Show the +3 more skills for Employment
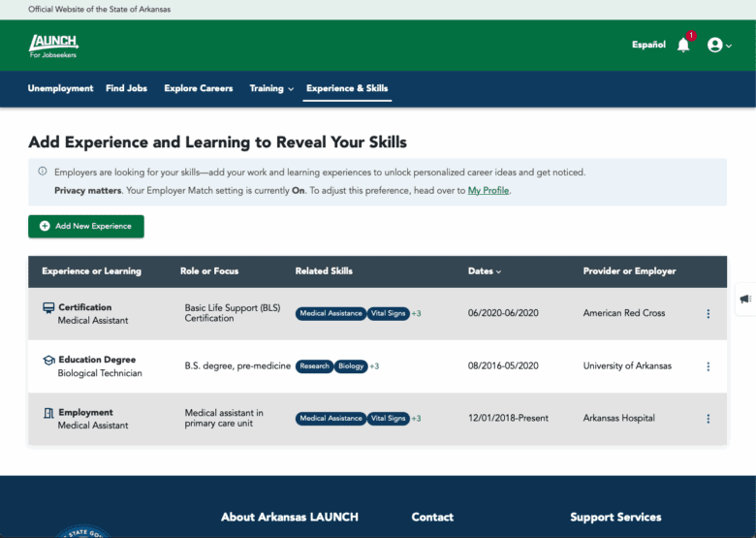This screenshot has height=538, width=756. coord(417,419)
